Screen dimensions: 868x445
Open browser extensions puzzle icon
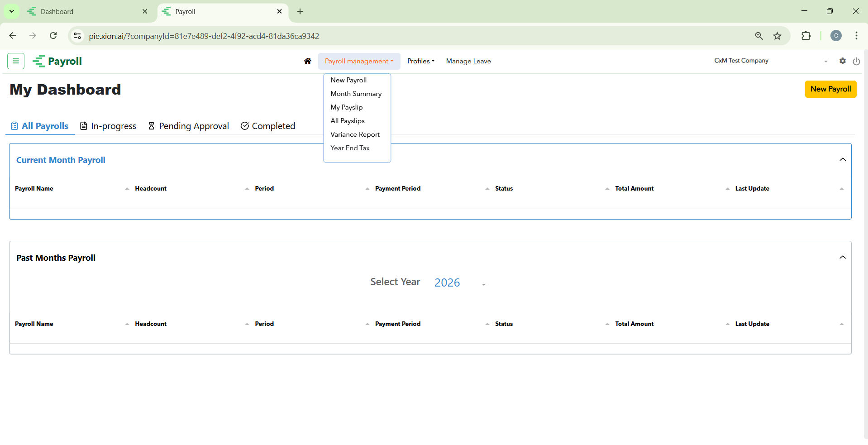coord(806,36)
